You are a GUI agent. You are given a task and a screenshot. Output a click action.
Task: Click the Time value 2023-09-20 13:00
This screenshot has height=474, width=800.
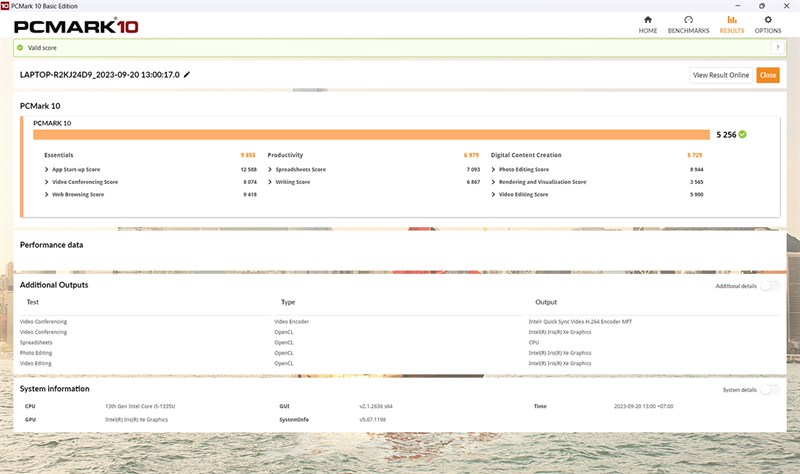(x=644, y=406)
